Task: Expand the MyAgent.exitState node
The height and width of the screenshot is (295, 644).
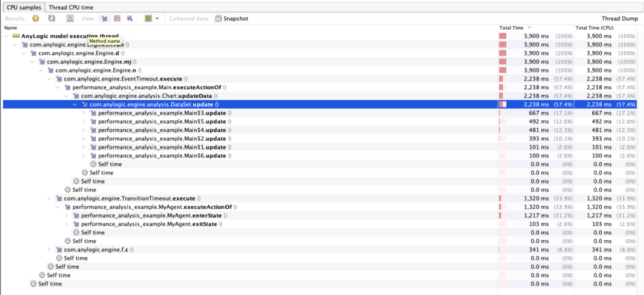Action: pyautogui.click(x=66, y=224)
